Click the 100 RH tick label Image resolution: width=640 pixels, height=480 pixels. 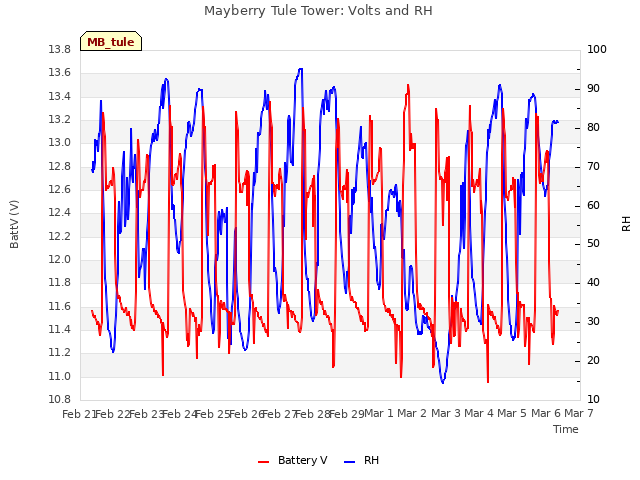tap(597, 50)
